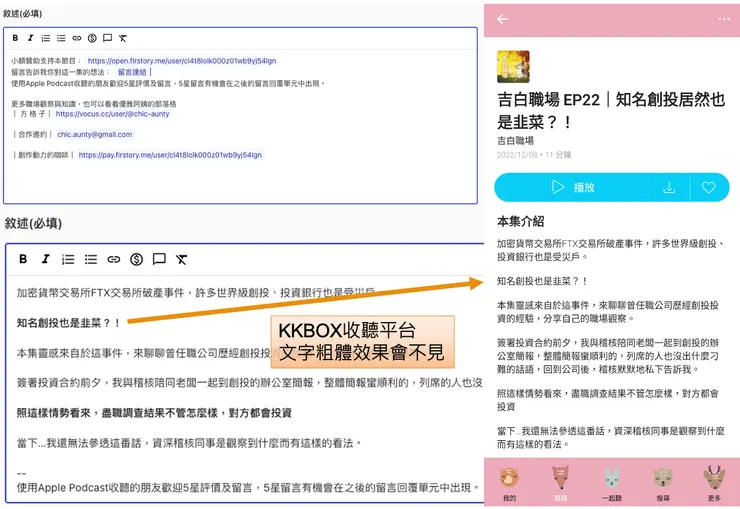Insert hyperlink using top editor link icon
Image resolution: width=740 pixels, height=509 pixels.
[x=77, y=38]
